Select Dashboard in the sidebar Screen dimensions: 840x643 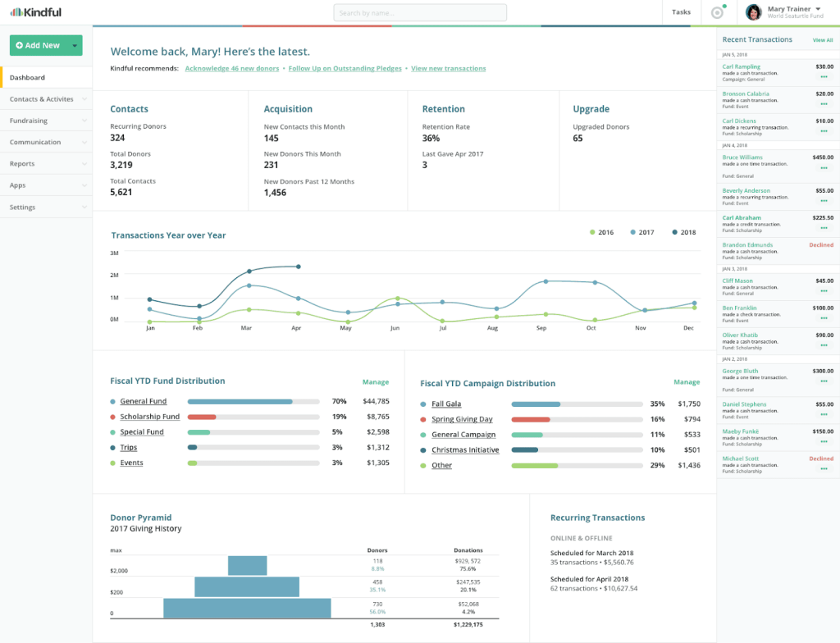coord(46,78)
